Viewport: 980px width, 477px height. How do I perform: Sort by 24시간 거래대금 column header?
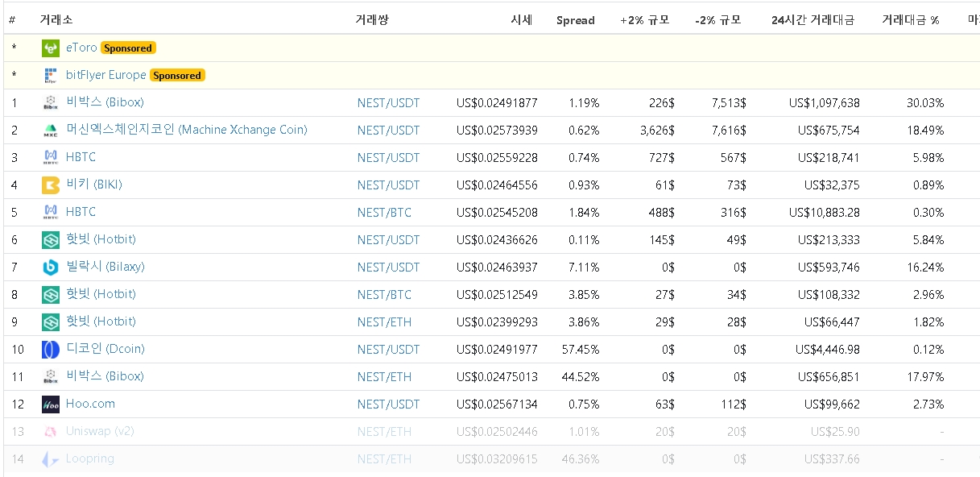coord(813,20)
